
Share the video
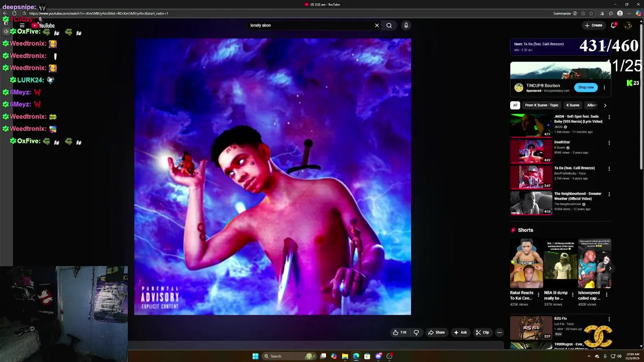tap(436, 332)
